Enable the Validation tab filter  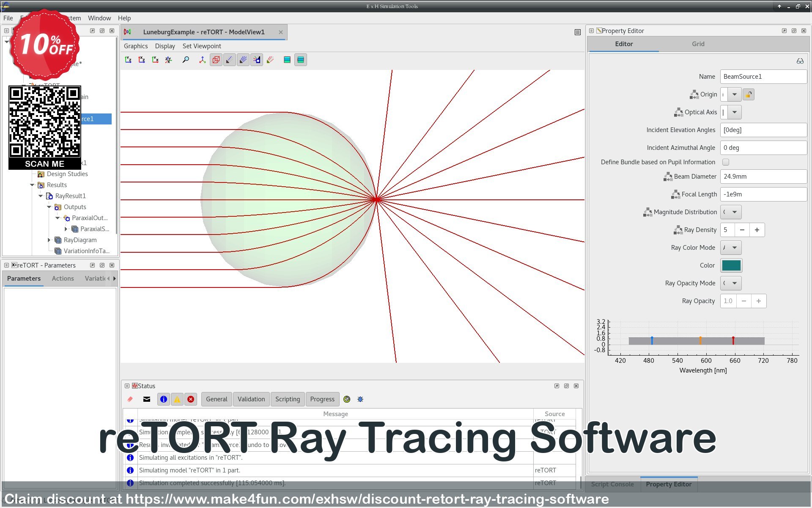251,399
